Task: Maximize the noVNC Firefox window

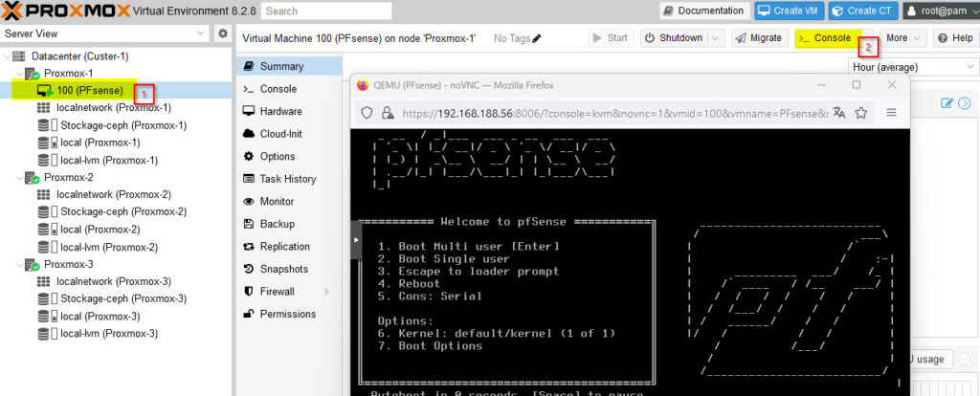Action: click(857, 85)
